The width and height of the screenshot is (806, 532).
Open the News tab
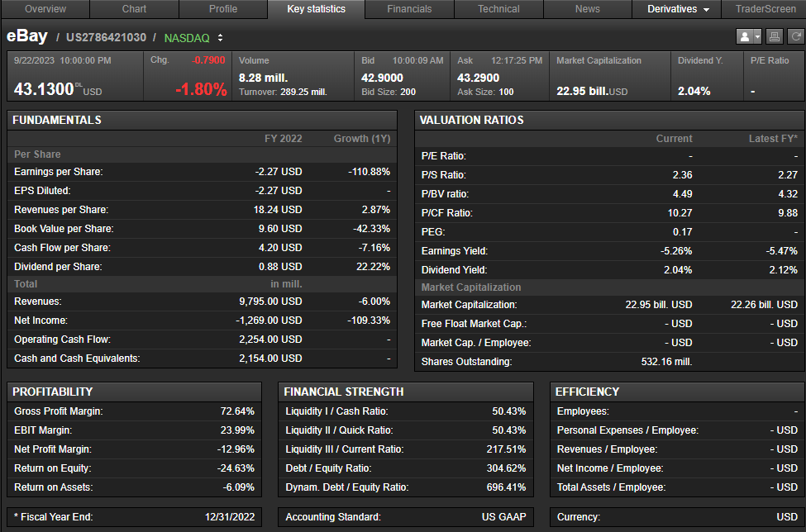tap(588, 9)
